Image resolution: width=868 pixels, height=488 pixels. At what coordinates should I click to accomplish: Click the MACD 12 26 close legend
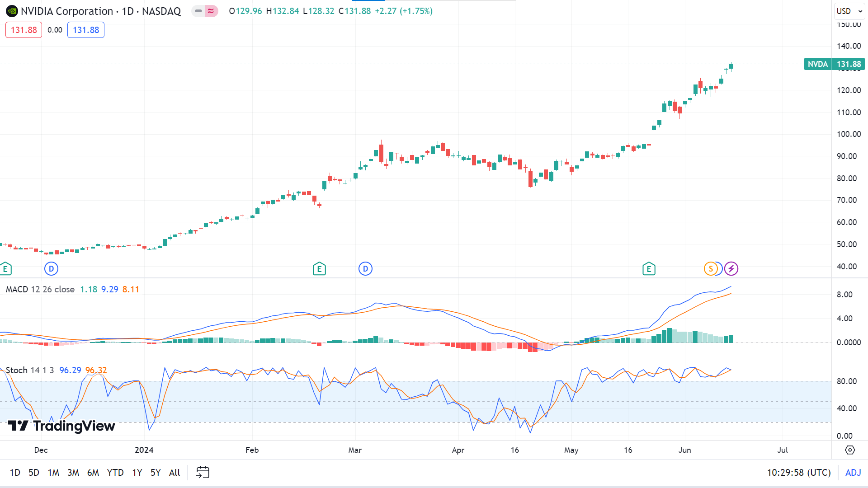[40, 289]
